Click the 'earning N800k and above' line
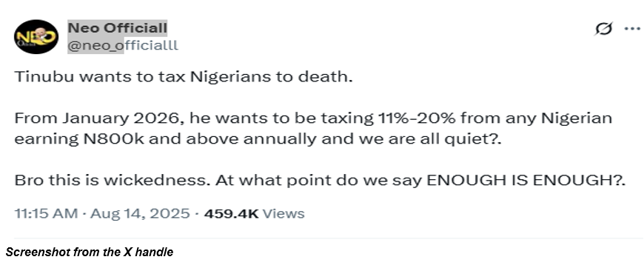The width and height of the screenshot is (644, 271). (x=258, y=138)
